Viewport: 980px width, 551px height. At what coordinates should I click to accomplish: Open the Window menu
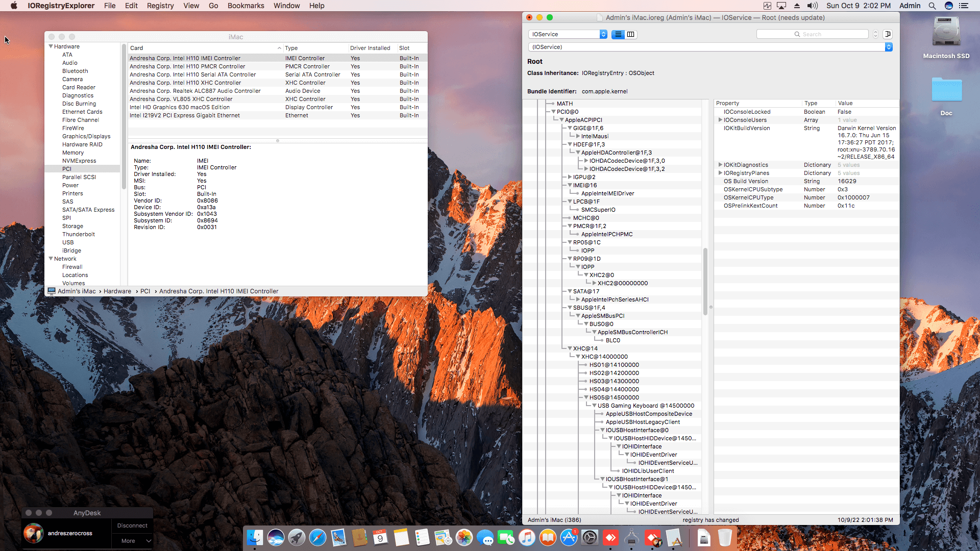[x=287, y=6]
